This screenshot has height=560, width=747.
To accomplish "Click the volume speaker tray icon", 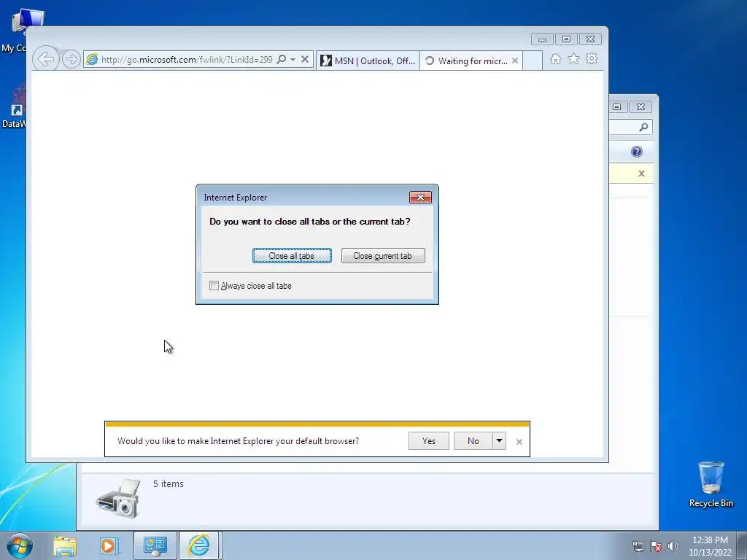I will [x=673, y=546].
